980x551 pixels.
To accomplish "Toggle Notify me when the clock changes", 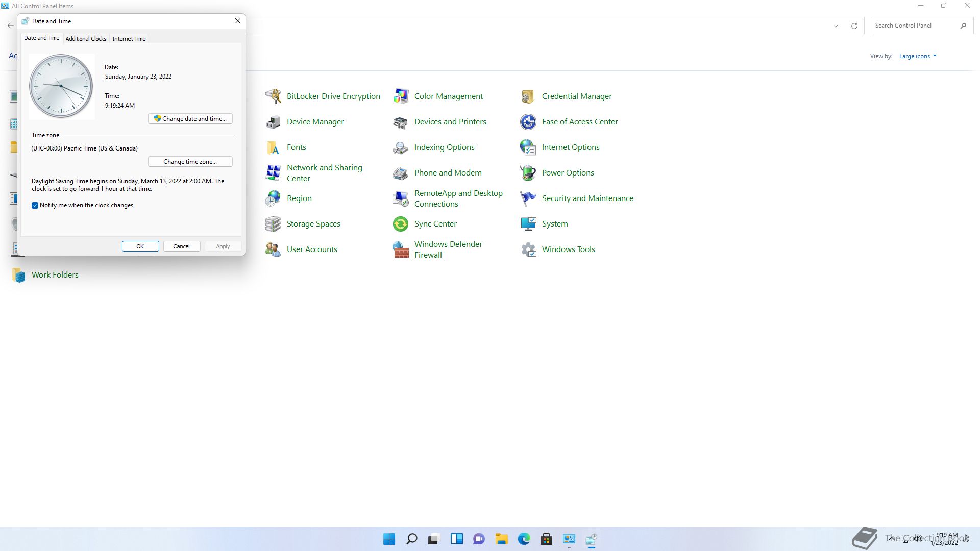I will (35, 205).
